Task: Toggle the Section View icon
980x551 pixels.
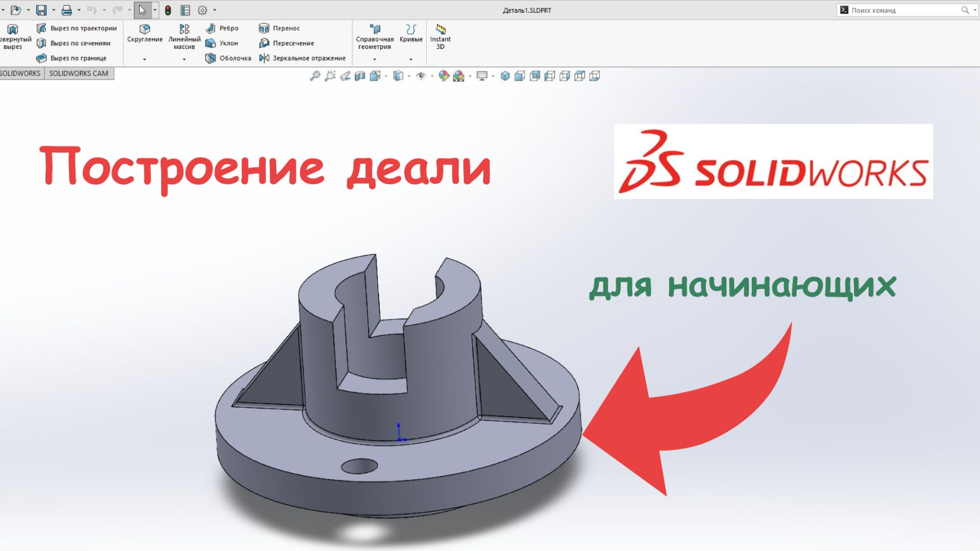Action: click(x=360, y=76)
